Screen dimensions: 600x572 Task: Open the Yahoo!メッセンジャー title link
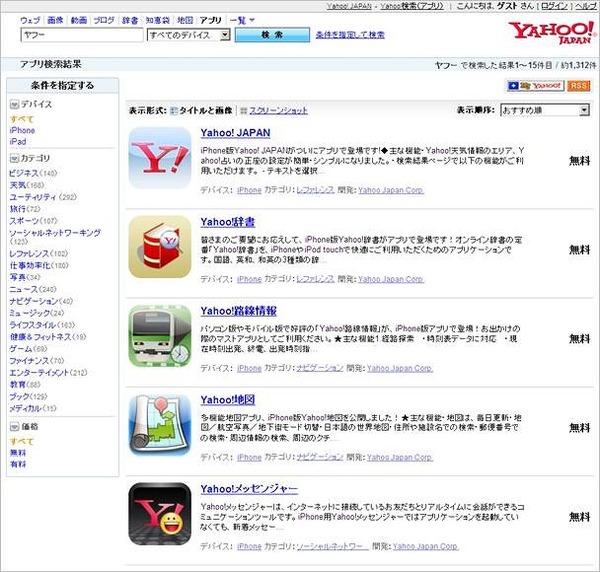point(249,489)
